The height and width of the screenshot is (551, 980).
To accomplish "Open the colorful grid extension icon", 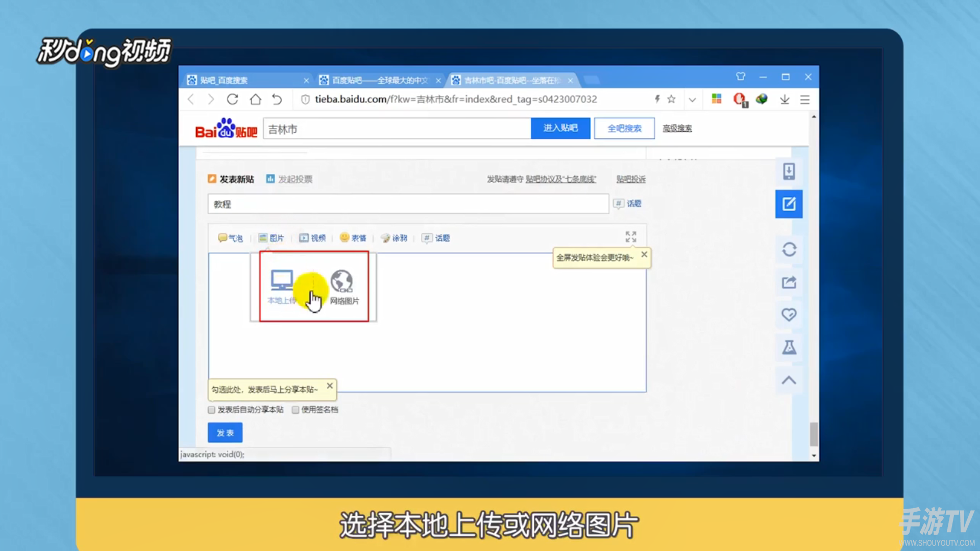I will coord(717,99).
